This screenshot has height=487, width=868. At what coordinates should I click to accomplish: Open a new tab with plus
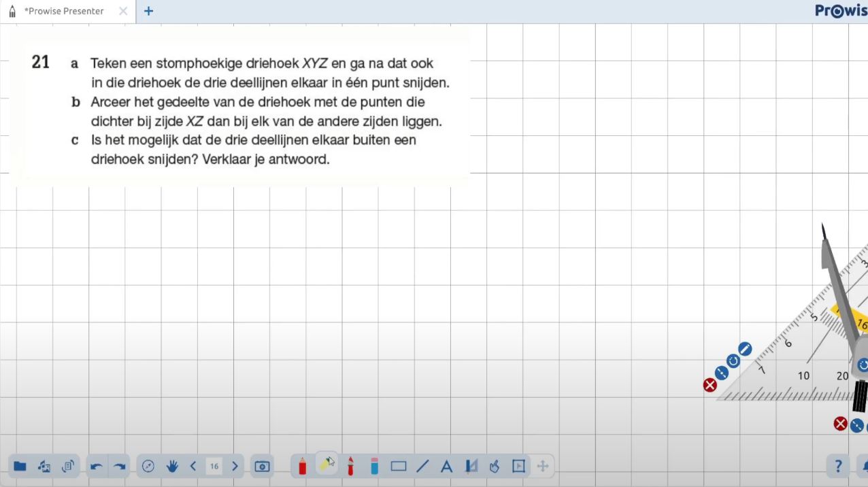(x=148, y=11)
